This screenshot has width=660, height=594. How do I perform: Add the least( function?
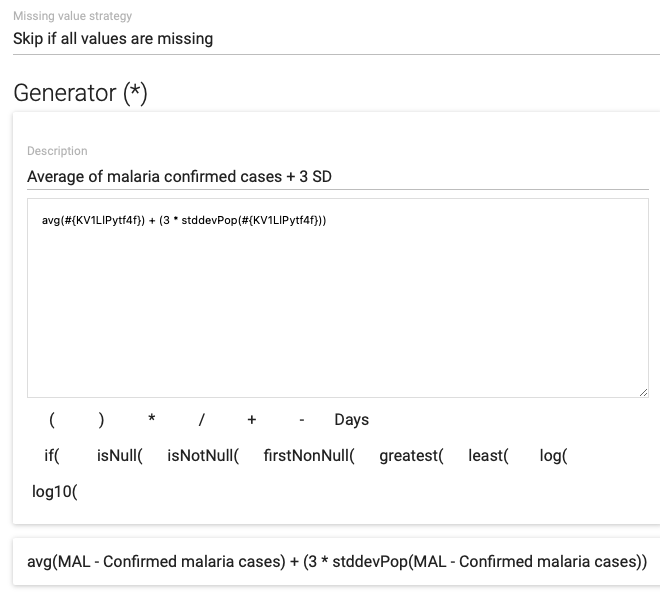click(488, 455)
